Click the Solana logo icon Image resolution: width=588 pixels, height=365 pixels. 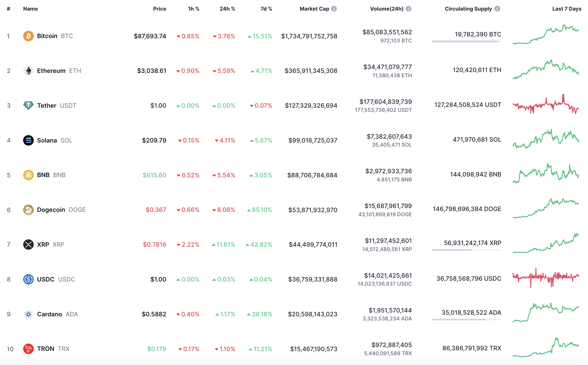coord(28,140)
